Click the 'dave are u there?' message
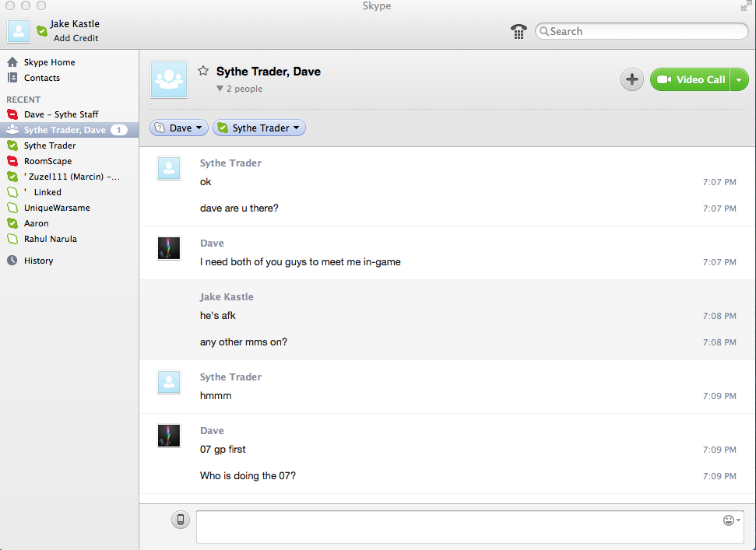This screenshot has width=756, height=550. 239,208
